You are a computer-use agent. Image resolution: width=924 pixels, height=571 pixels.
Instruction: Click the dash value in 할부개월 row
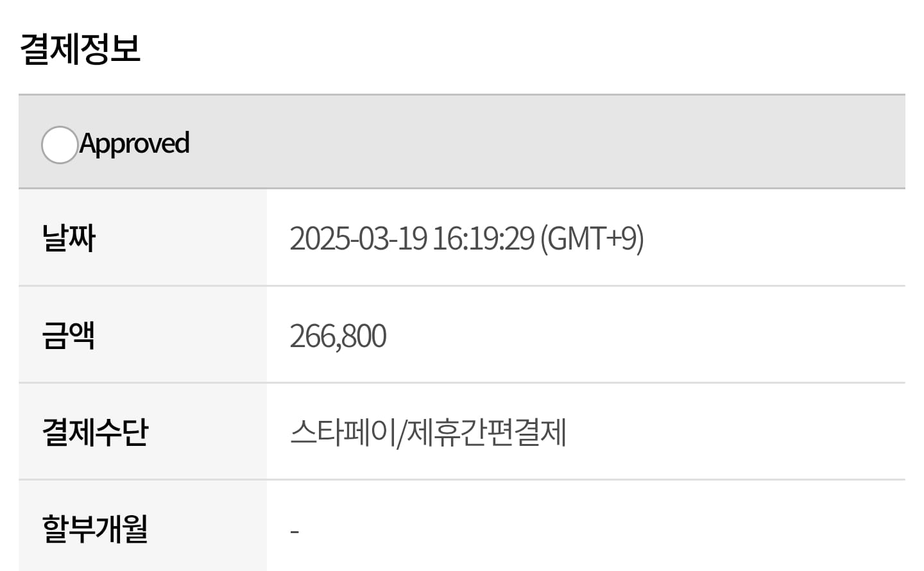295,531
